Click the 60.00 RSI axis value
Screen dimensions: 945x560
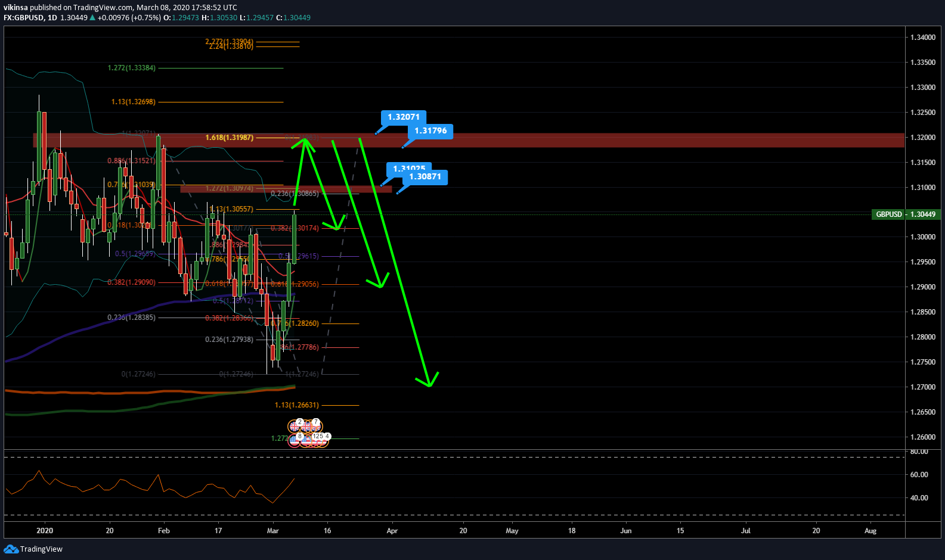[919, 475]
